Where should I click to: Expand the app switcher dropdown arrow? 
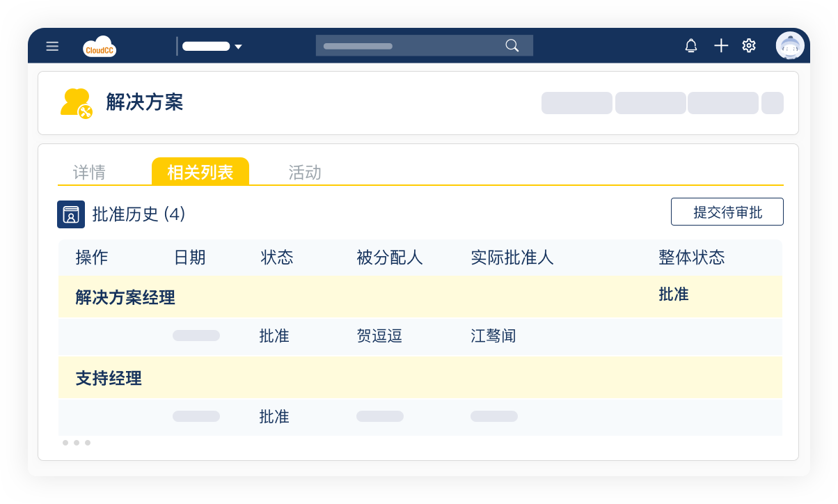click(238, 47)
